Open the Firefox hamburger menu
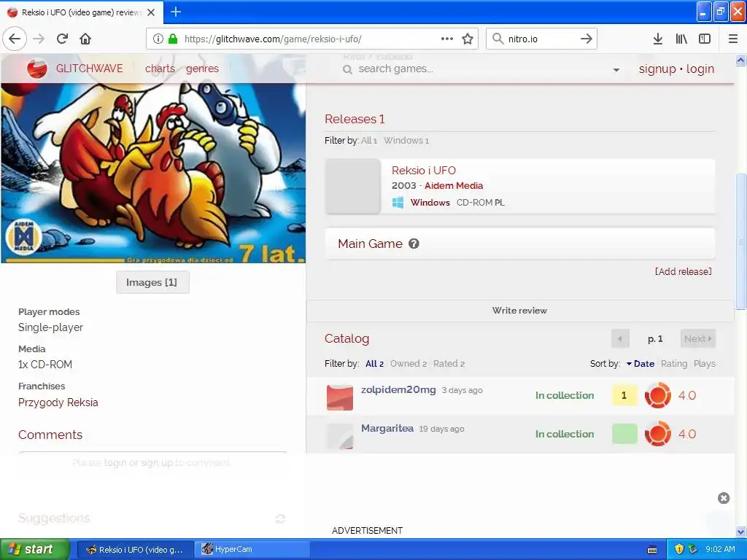The image size is (747, 560). coord(733,39)
